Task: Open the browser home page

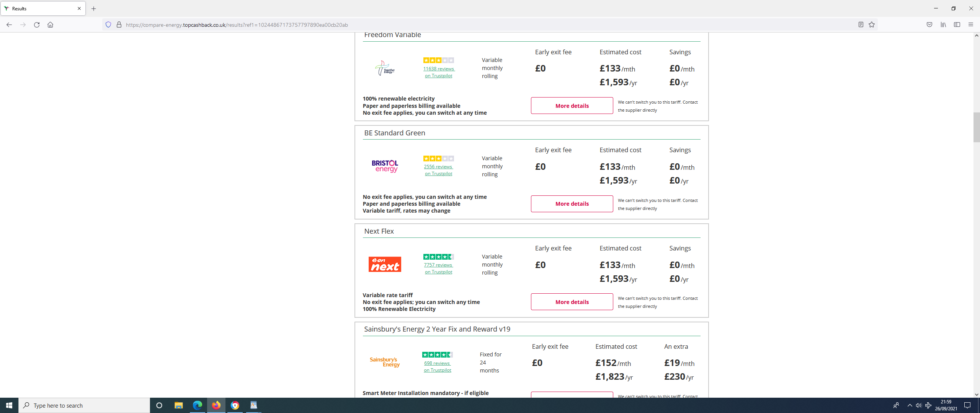Action: click(50, 24)
